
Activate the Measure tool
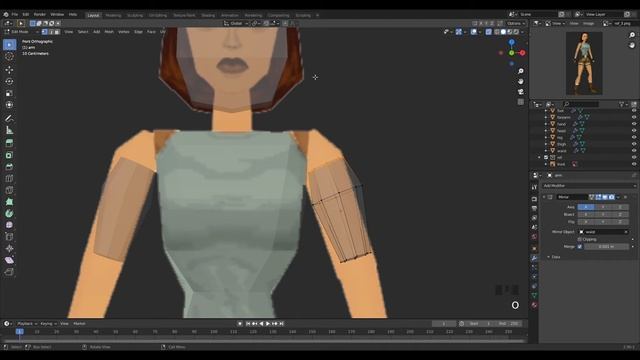(x=9, y=130)
